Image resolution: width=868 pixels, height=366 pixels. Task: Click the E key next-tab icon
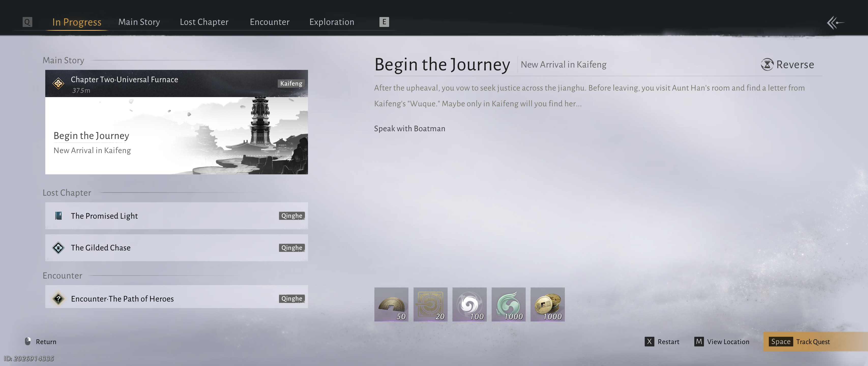[384, 22]
